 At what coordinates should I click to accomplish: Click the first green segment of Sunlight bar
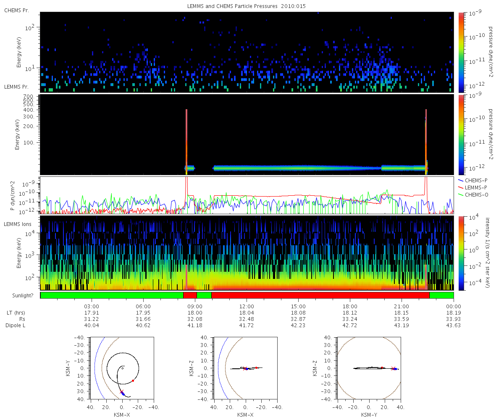pos(112,295)
